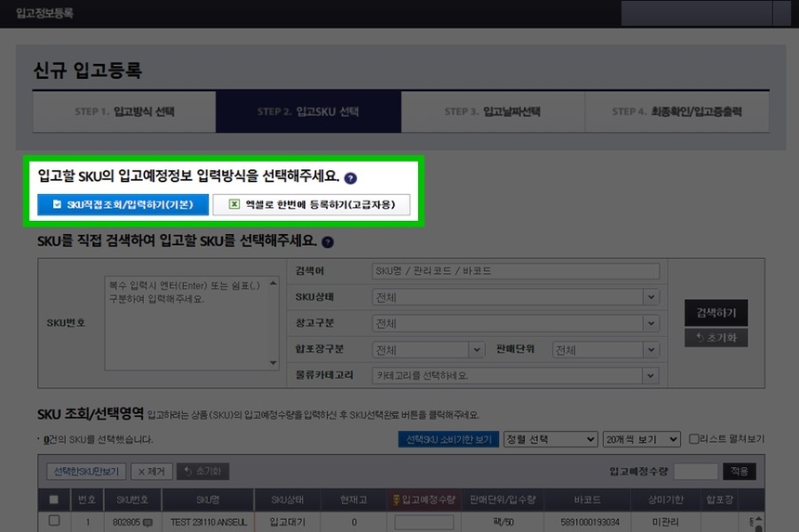Screen dimensions: 799x532
Task: Click the 적용 button
Action: tap(740, 472)
